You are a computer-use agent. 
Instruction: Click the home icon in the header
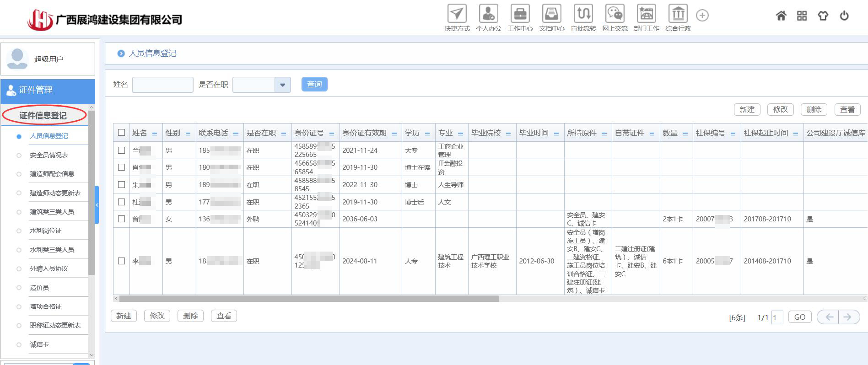click(781, 16)
